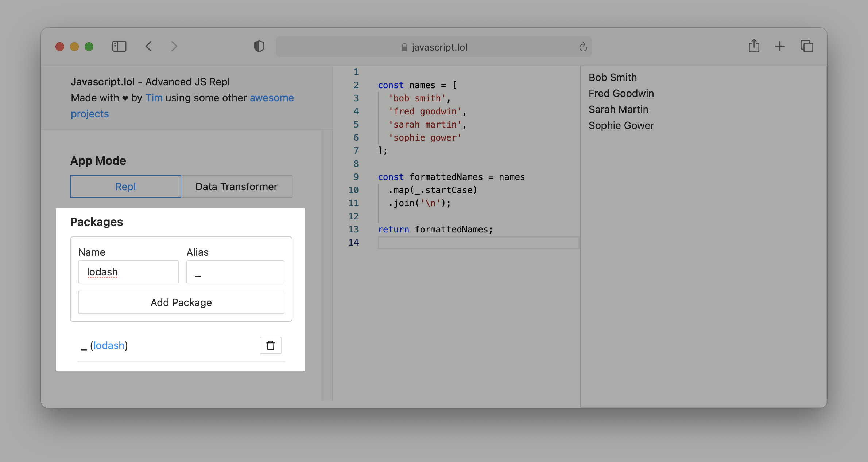Open a new tab with plus icon

[780, 46]
